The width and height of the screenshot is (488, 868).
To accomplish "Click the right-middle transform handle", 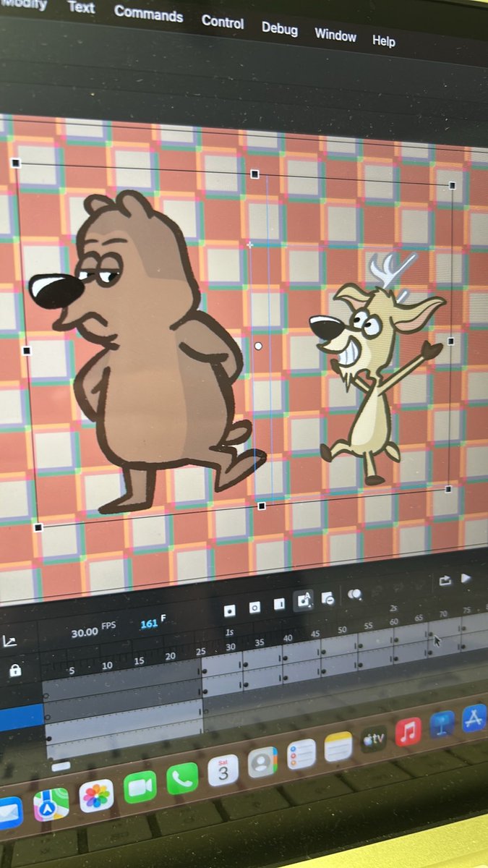I will [x=451, y=341].
